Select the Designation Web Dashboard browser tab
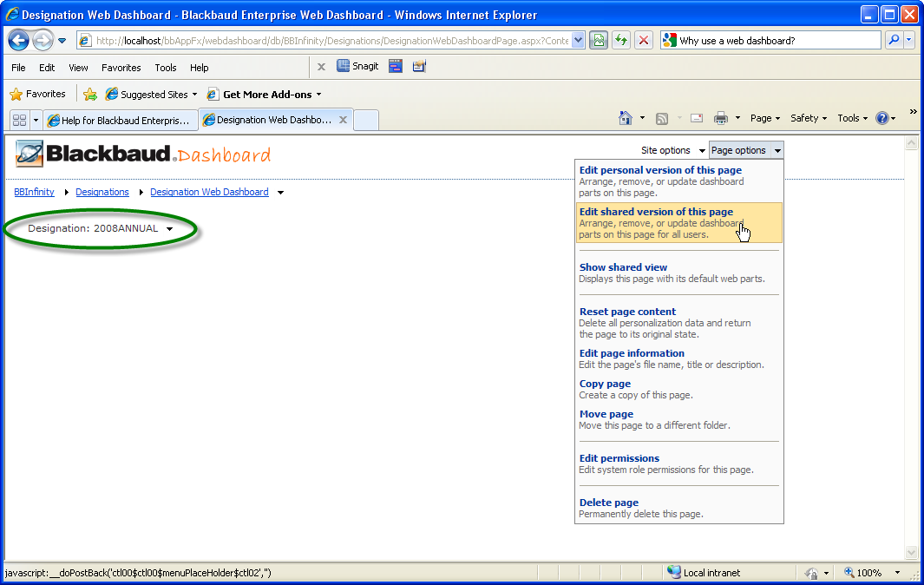924x585 pixels. click(x=269, y=120)
